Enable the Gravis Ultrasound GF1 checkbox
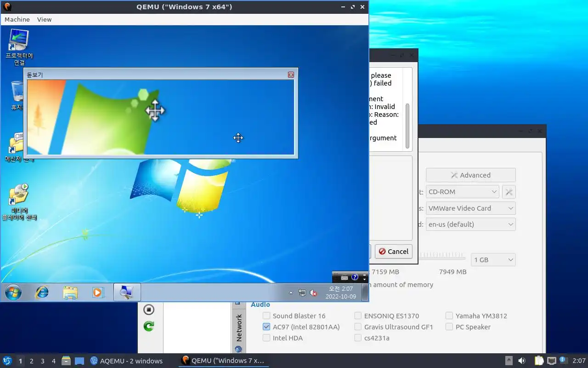 (x=358, y=327)
